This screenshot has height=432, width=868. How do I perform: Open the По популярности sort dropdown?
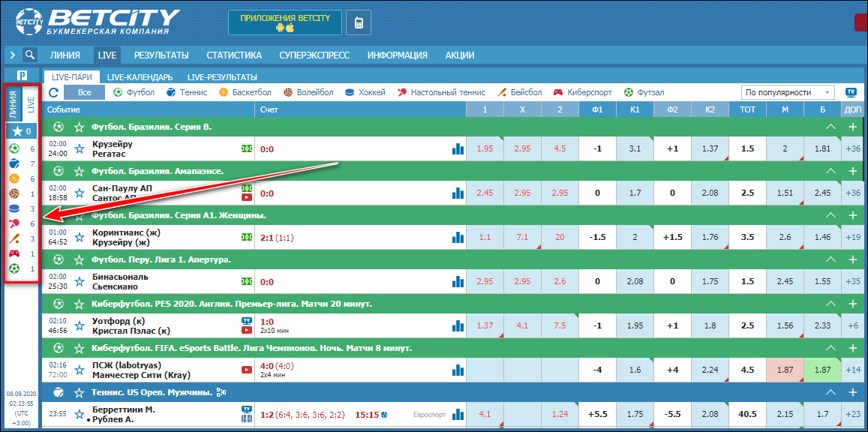click(788, 92)
